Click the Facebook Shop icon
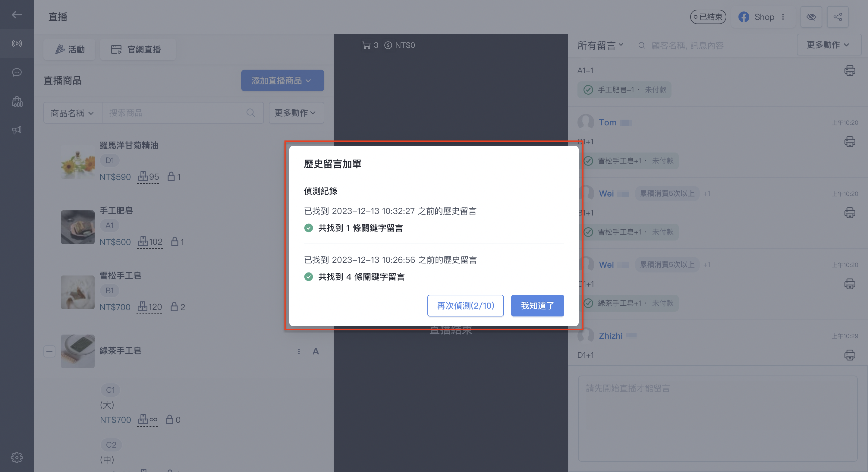Image resolution: width=868 pixels, height=472 pixels. point(744,17)
